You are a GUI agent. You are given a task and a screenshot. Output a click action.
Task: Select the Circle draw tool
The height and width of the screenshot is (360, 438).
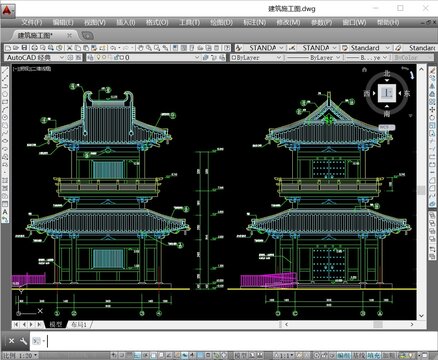click(x=5, y=117)
